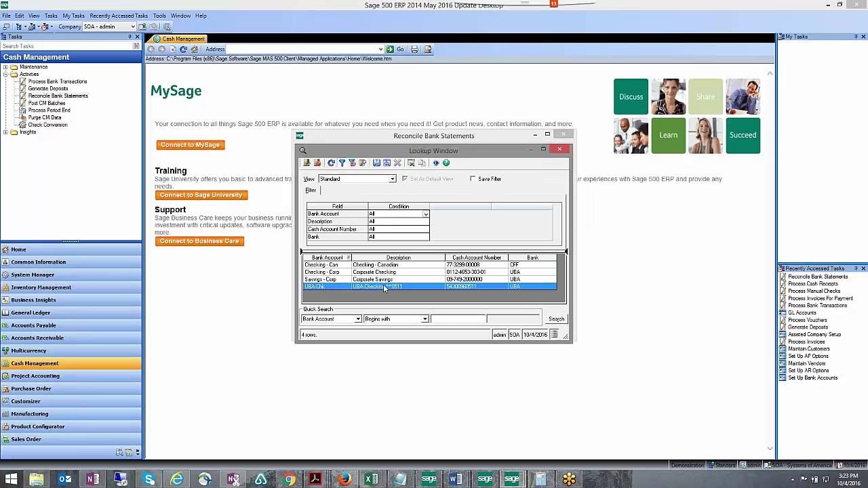868x488 pixels.
Task: Select the Cash Management tab
Action: pyautogui.click(x=179, y=39)
